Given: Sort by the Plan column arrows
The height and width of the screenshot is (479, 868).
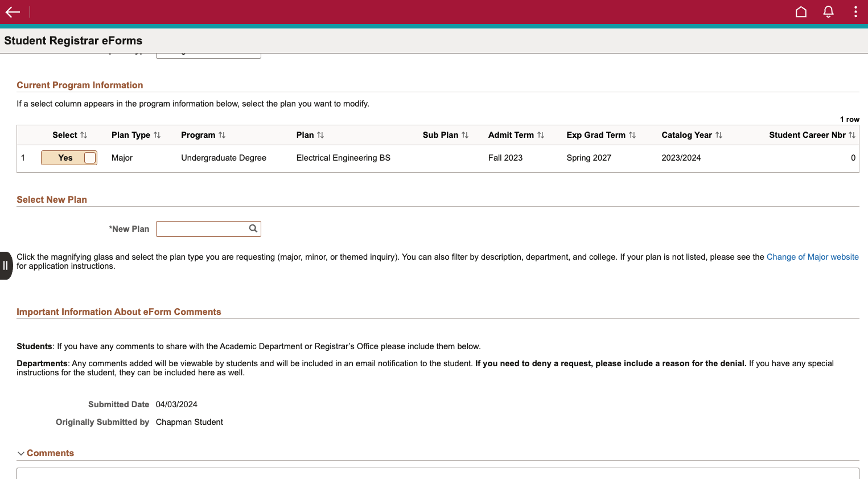Looking at the screenshot, I should click(320, 135).
